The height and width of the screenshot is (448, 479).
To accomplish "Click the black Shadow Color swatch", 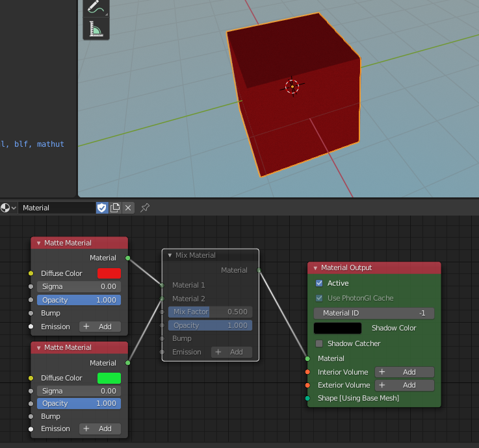I will pos(337,329).
